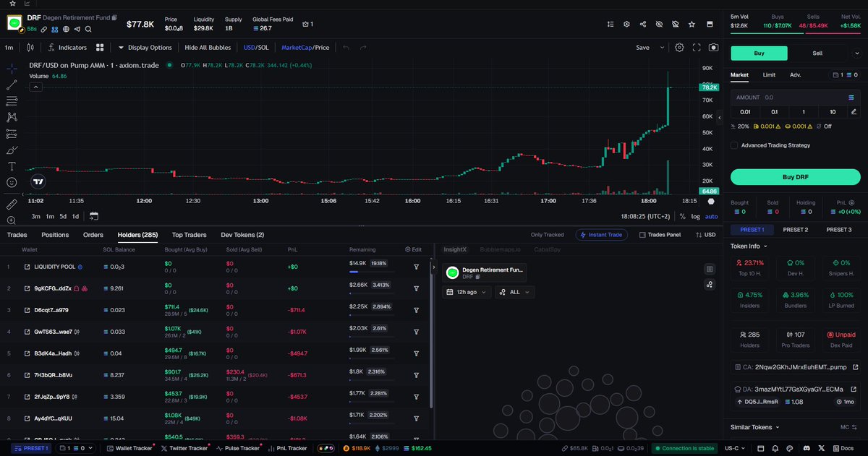Open go-to-date calendar icon
868x456 pixels.
94,216
